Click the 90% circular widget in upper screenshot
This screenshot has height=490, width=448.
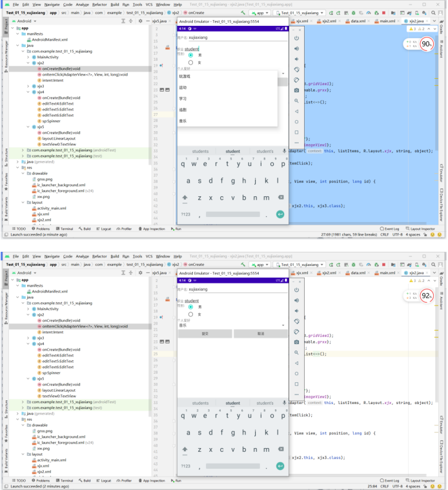tap(427, 44)
